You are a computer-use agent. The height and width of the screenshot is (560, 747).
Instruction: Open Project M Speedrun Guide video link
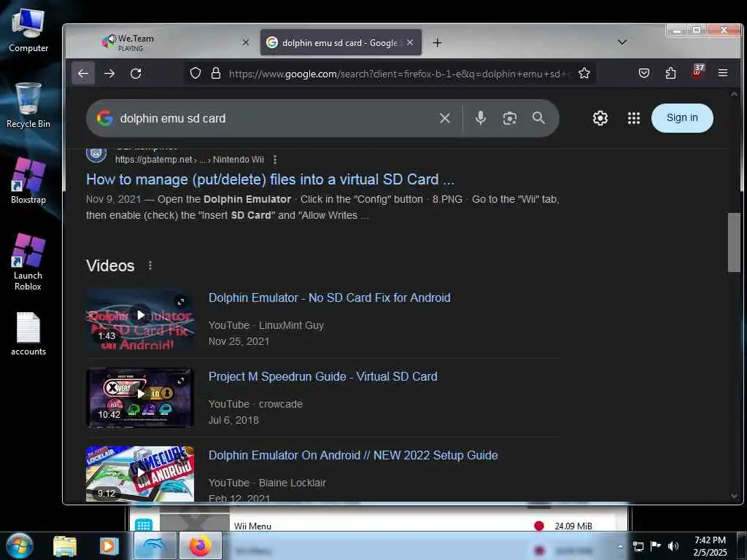[323, 376]
